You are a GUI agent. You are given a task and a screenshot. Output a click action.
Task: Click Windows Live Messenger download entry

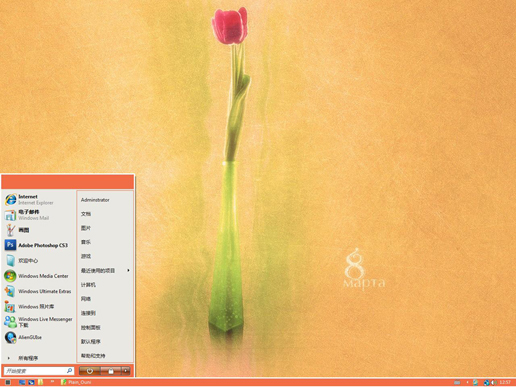[x=38, y=322]
